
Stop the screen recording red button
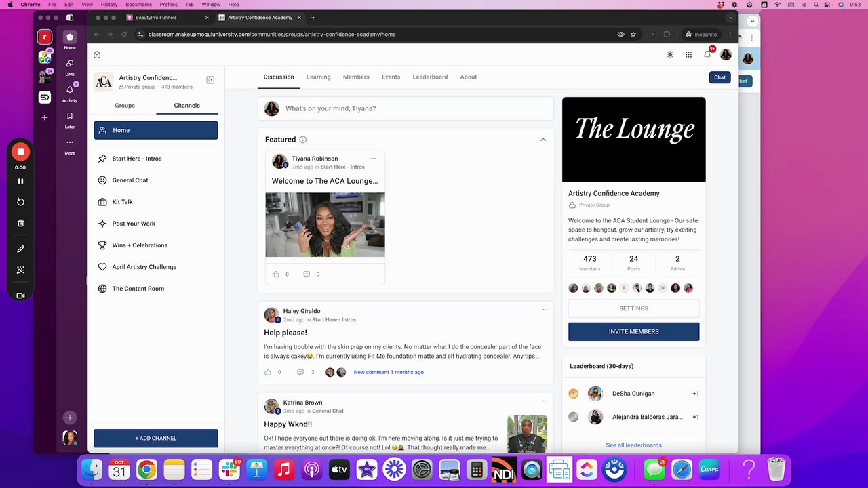point(20,152)
